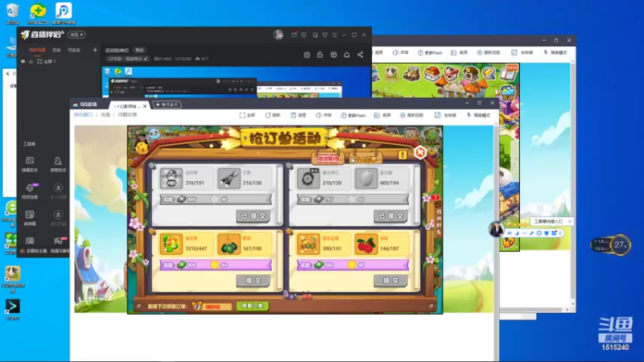Click 重新选服 in front game toolbar
Screen dimensions: 644x362
tap(411, 115)
